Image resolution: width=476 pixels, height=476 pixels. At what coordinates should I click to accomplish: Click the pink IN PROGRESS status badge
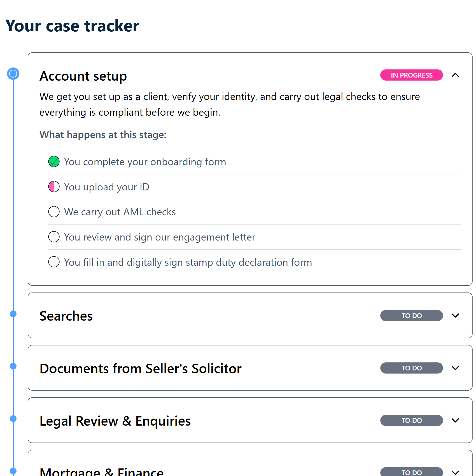tap(411, 75)
